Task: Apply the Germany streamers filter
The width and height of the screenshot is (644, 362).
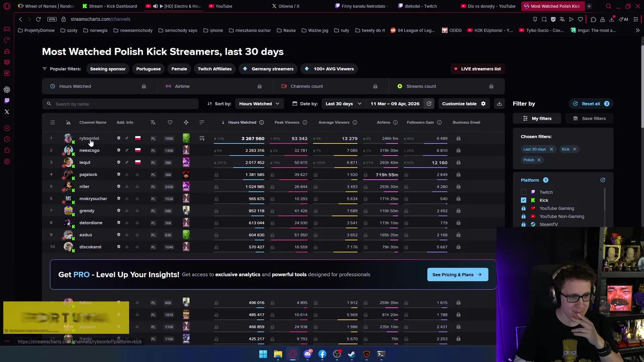Action: [x=268, y=69]
